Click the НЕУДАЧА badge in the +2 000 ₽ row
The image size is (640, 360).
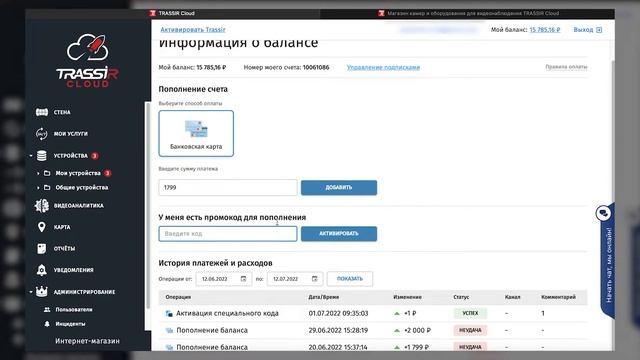[x=470, y=330]
